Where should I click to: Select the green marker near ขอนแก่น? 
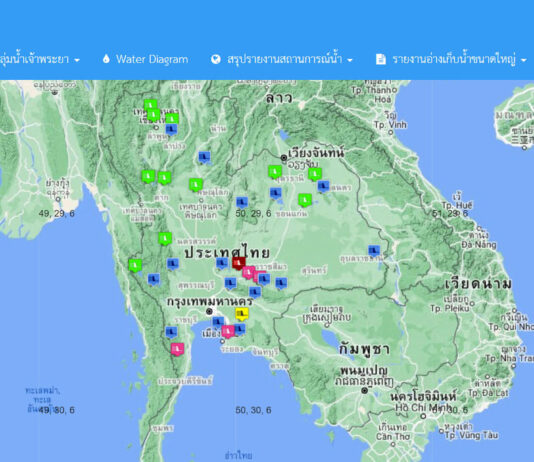[305, 200]
